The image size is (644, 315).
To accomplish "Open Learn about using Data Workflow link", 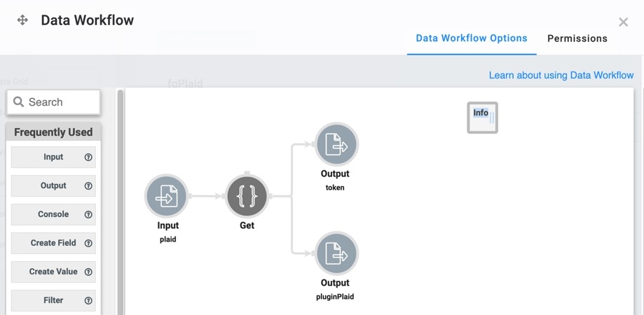I will (x=561, y=76).
